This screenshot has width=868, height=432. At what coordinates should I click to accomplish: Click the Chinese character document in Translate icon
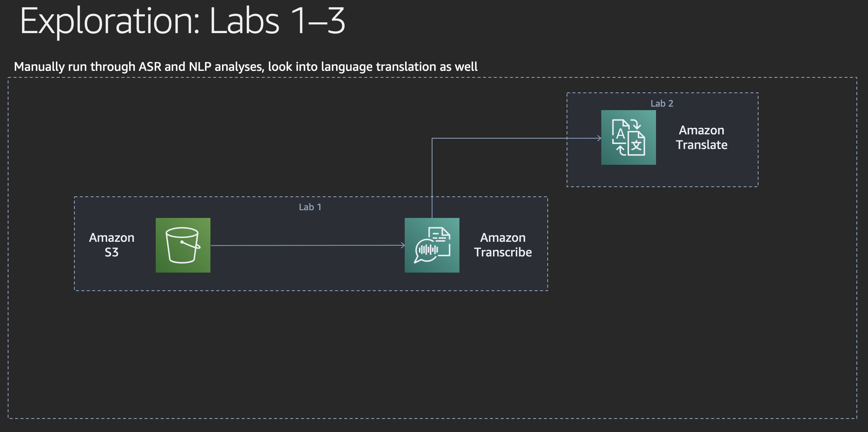636,144
